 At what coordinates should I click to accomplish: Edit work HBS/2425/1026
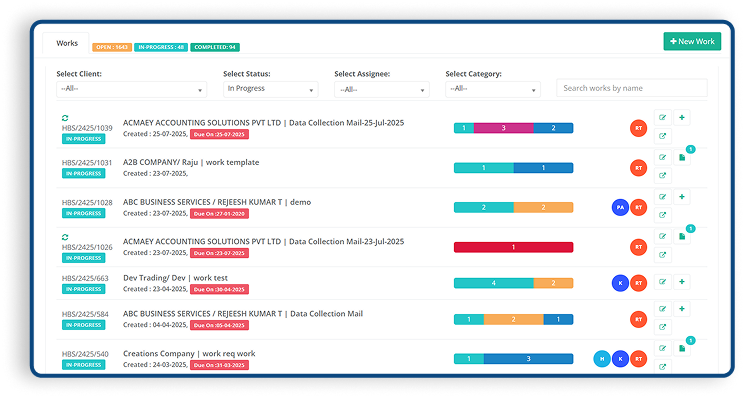pos(662,236)
